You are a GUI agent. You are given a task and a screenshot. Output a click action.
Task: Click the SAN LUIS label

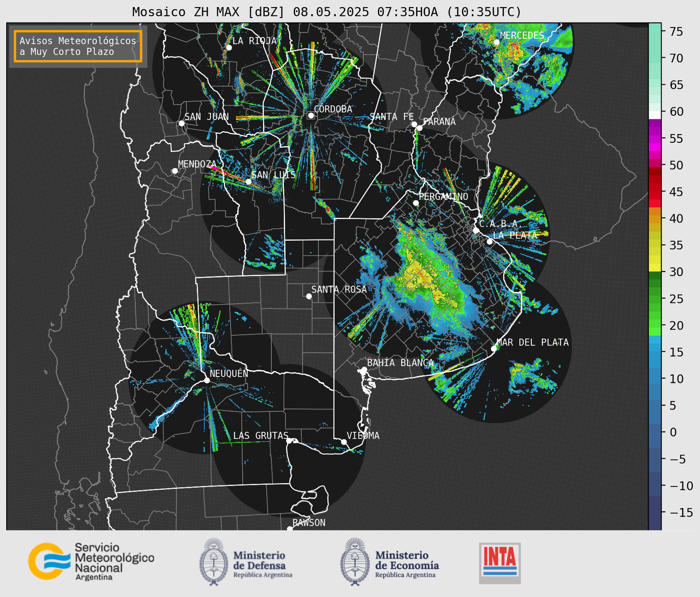273,175
